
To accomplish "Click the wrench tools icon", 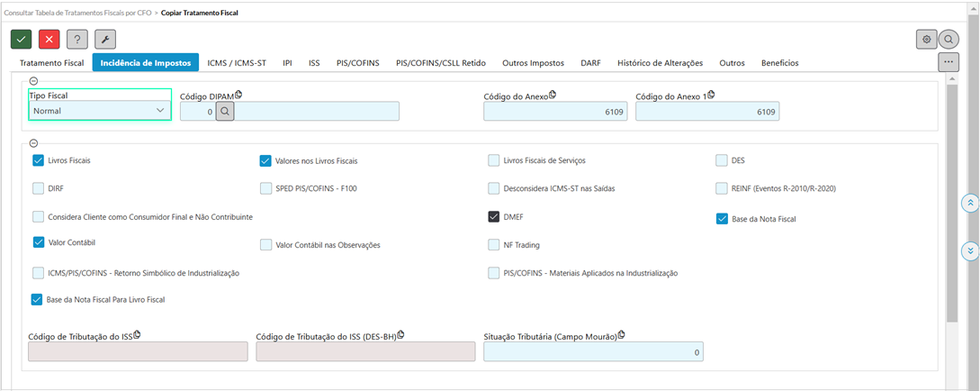I will coord(105,40).
